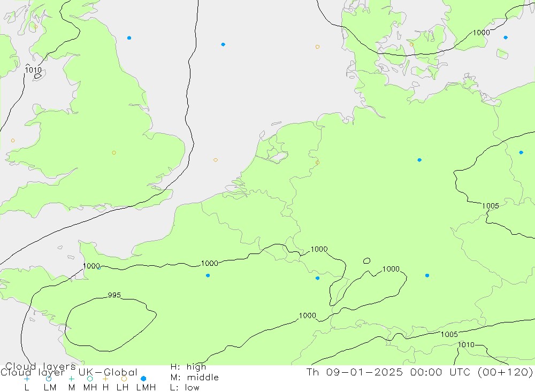Viewport: 535px width, 392px height.
Task: Select the orange circle marker over Denmark's islands
Action: [411, 44]
